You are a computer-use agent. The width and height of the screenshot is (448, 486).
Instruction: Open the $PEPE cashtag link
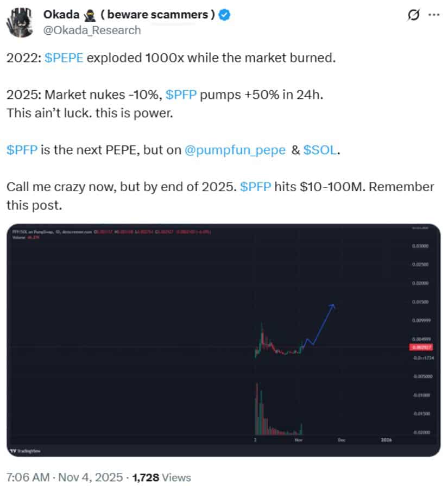64,58
